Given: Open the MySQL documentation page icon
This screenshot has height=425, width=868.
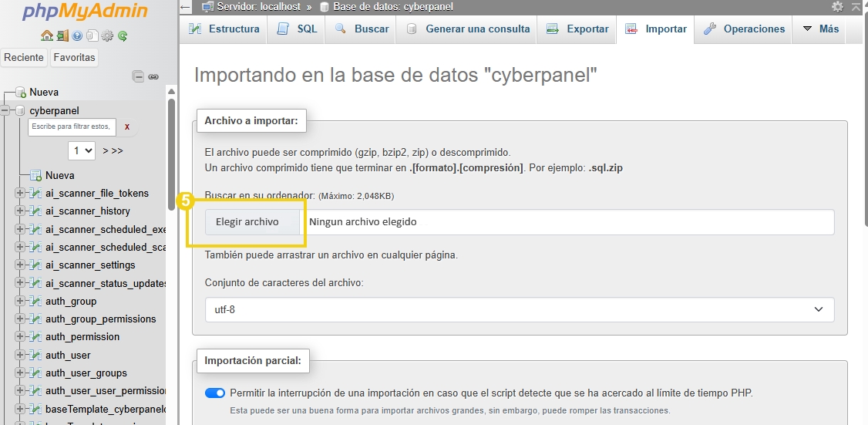Looking at the screenshot, I should pos(92,36).
